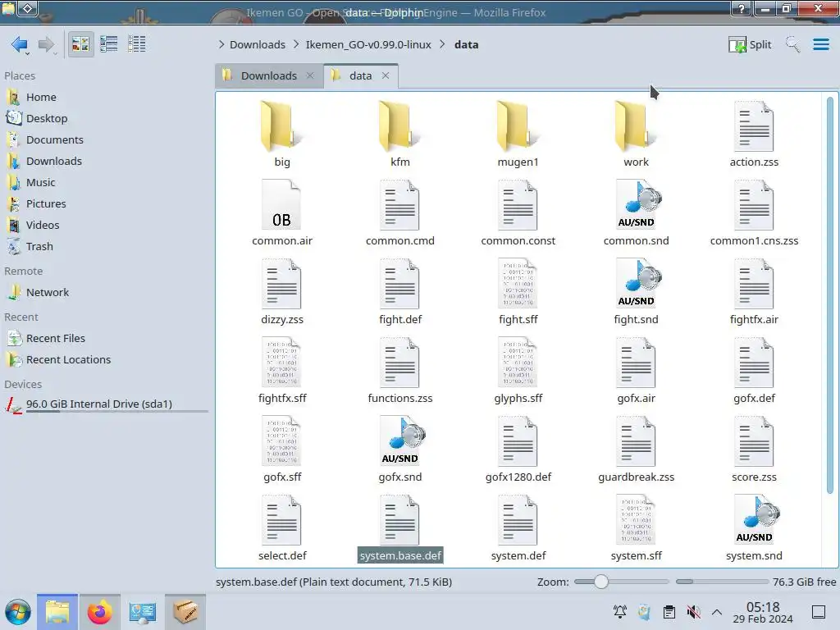
Task: Select fight.def file icon
Action: [399, 284]
